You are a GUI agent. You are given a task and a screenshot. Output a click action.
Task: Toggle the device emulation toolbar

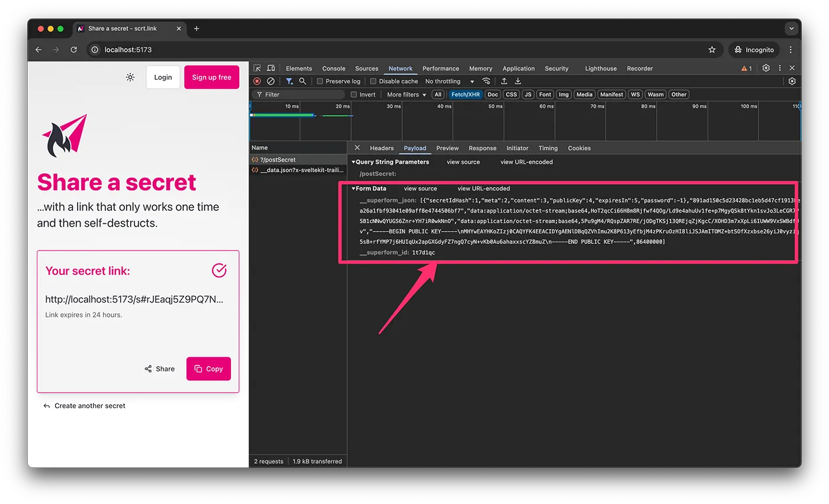pos(271,68)
